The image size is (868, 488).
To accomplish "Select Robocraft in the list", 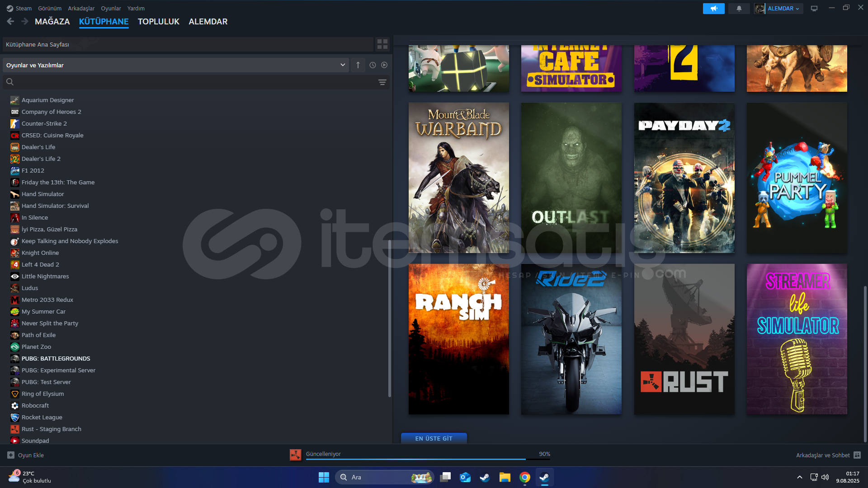I will click(x=35, y=405).
